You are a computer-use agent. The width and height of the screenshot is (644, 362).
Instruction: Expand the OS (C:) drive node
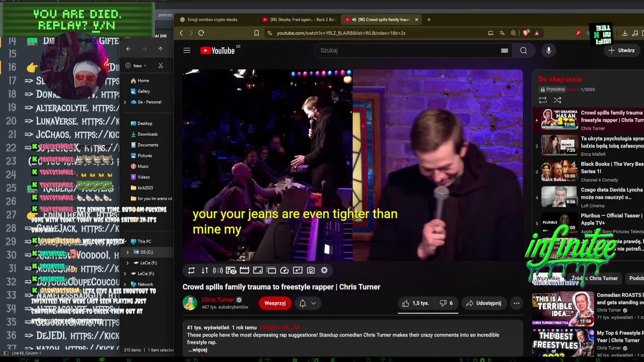(127, 252)
